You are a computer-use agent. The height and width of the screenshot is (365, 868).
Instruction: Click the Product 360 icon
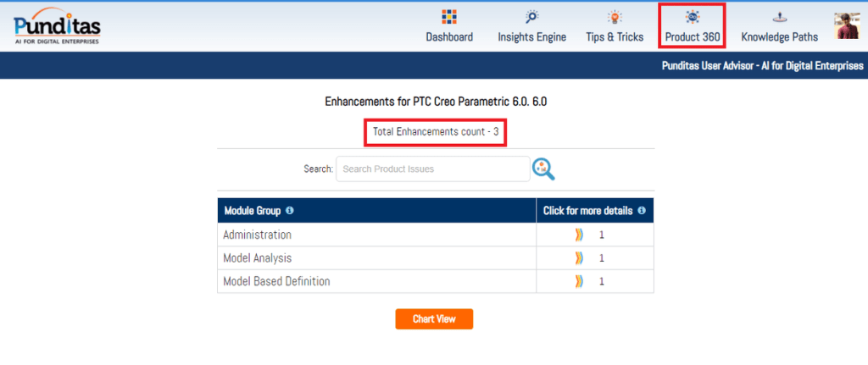coord(692,17)
